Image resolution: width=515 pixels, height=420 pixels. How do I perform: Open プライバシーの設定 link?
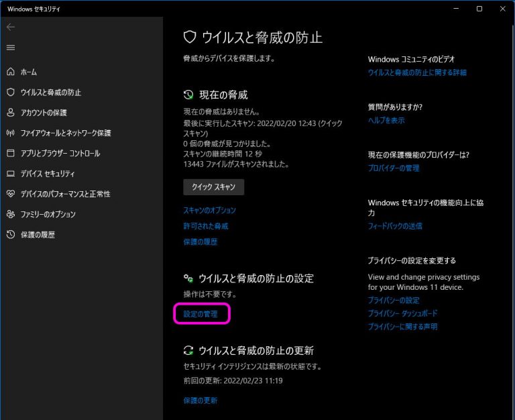(x=394, y=300)
